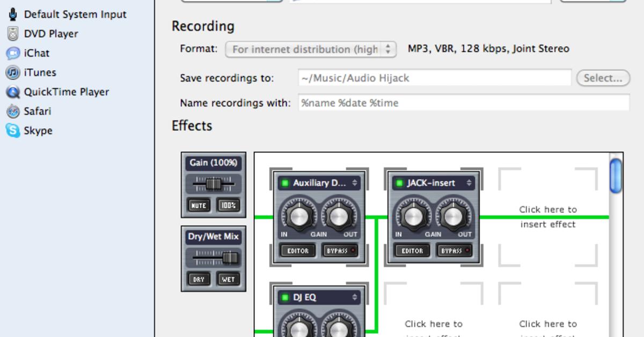This screenshot has width=644, height=337.
Task: Toggle BYPASS on the Auxiliary D... effect
Action: [x=341, y=251]
